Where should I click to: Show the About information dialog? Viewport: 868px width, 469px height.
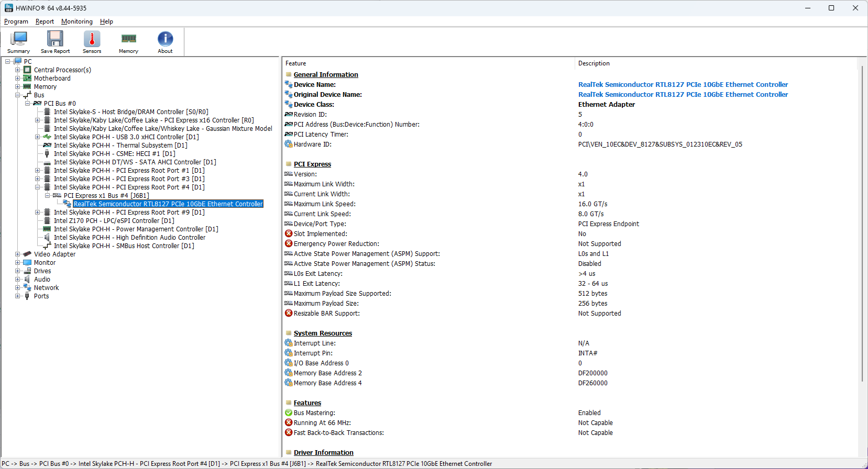click(165, 42)
